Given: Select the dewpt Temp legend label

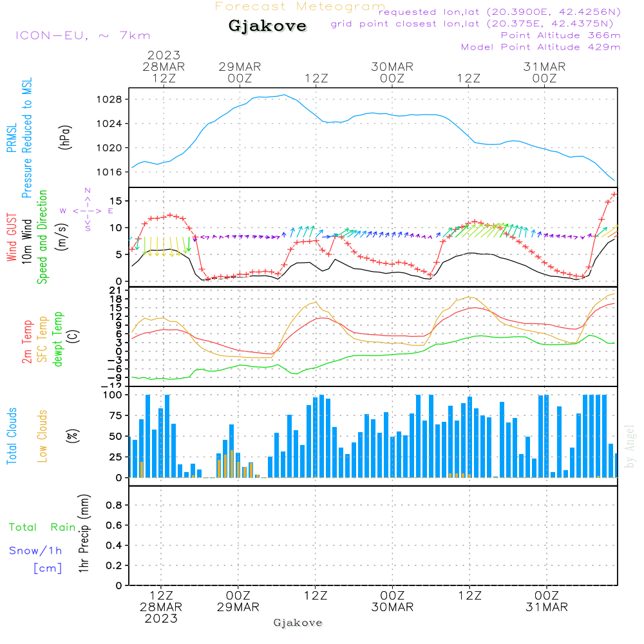Looking at the screenshot, I should pos(58,339).
